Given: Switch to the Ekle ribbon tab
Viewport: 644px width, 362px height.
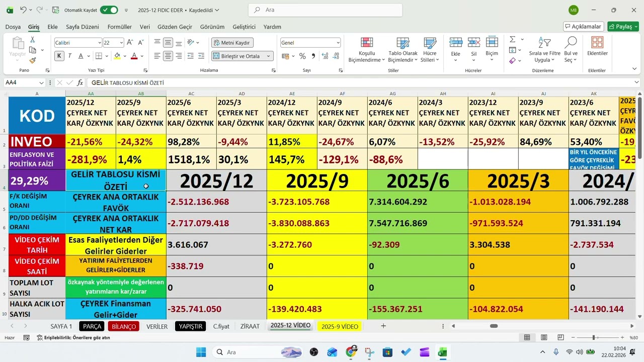Looking at the screenshot, I should click(x=52, y=27).
